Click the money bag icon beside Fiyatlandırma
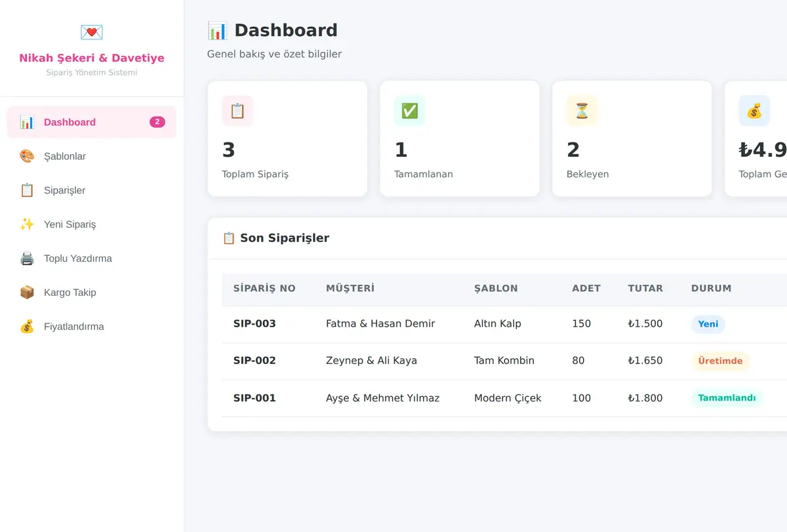This screenshot has width=787, height=532. pyautogui.click(x=27, y=327)
